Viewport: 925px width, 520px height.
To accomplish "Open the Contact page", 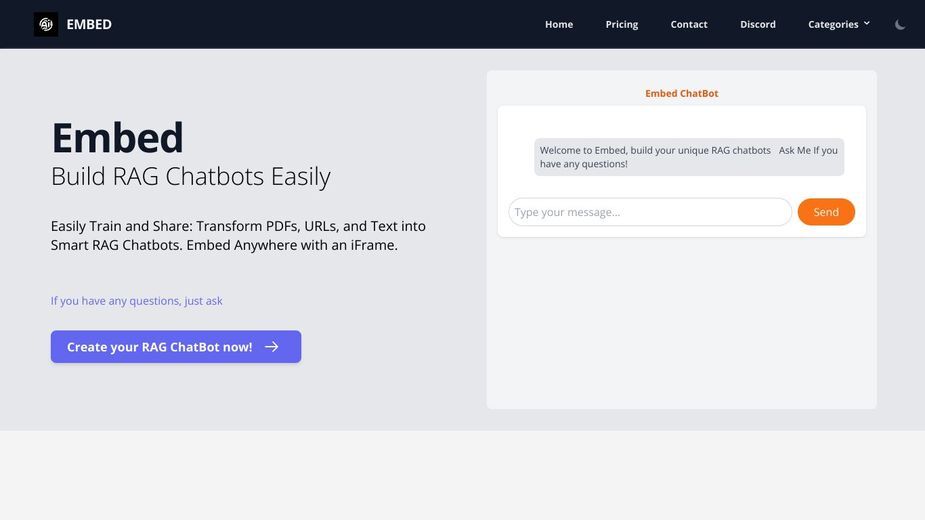I will pyautogui.click(x=688, y=24).
